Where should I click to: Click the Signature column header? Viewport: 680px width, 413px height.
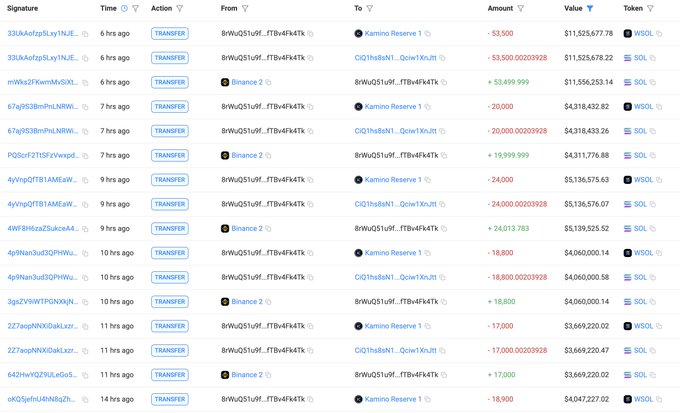(x=24, y=8)
